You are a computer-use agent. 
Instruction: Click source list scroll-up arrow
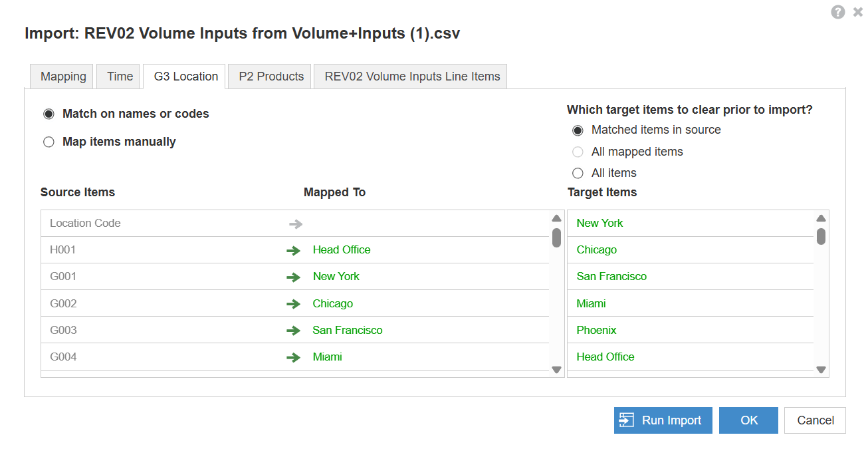pos(557,218)
